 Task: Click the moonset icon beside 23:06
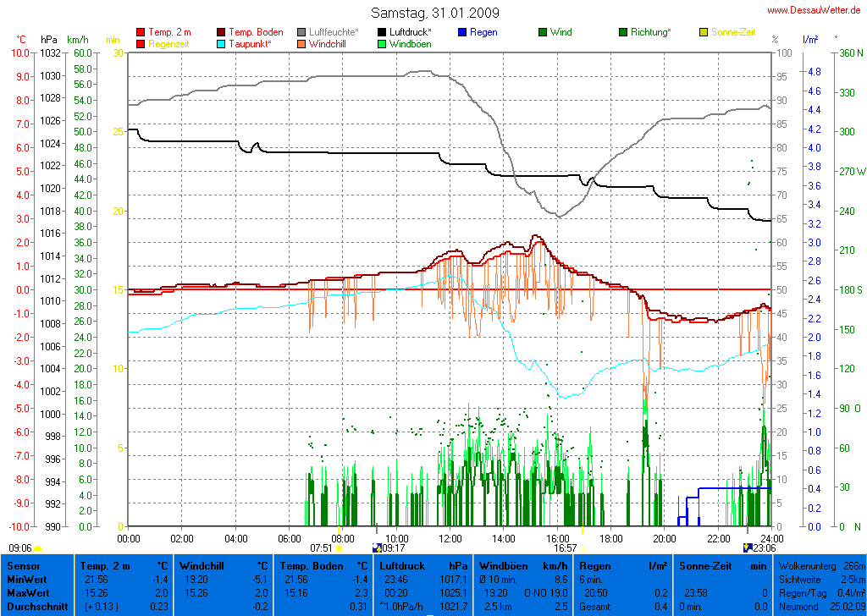tap(746, 548)
